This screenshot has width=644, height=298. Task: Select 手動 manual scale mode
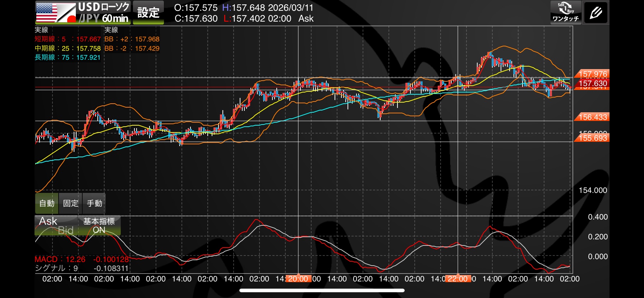tap(94, 203)
